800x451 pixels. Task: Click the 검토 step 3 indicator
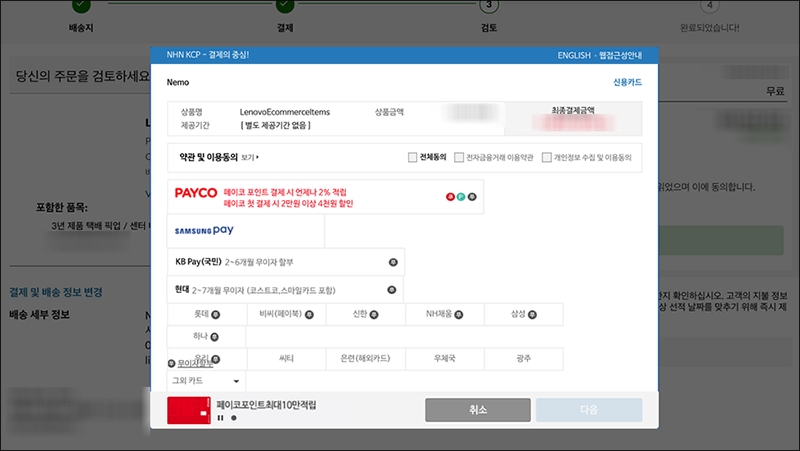pyautogui.click(x=489, y=6)
